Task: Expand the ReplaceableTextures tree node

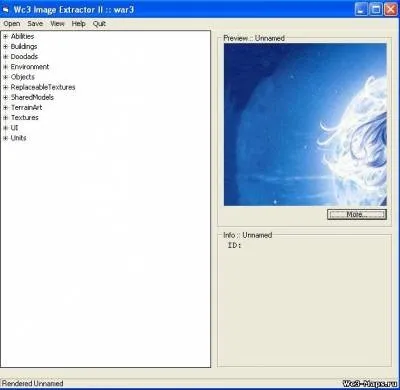Action: pos(5,87)
